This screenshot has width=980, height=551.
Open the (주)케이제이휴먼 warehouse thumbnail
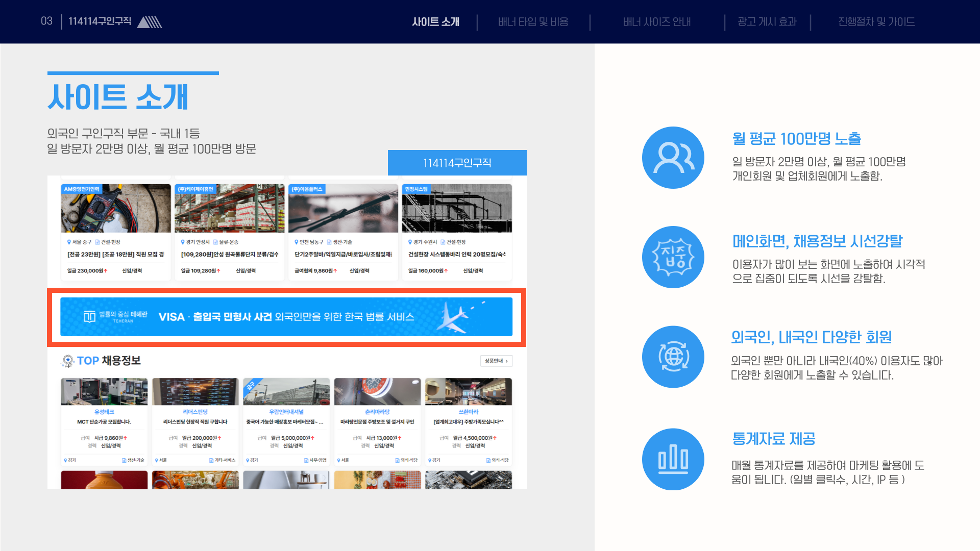tap(230, 208)
